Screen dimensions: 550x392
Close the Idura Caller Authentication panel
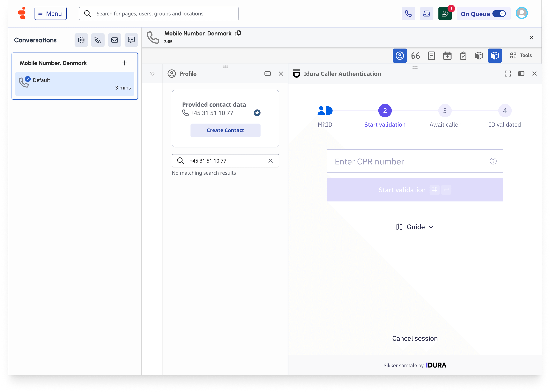tap(535, 74)
